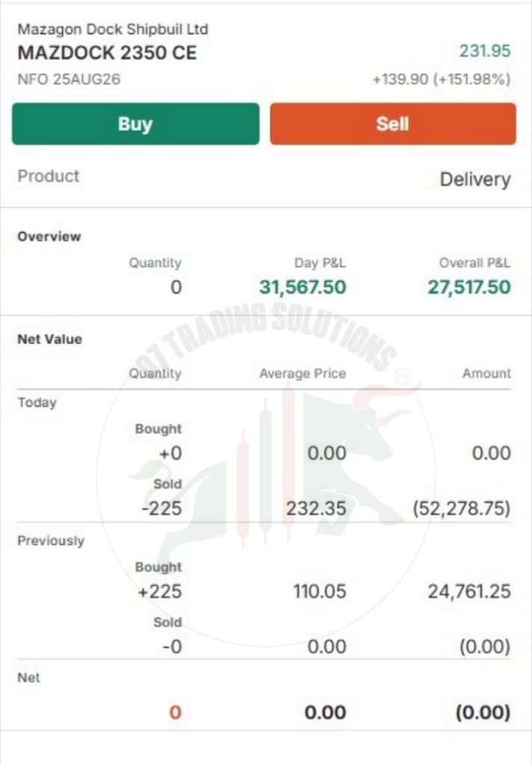Click the sold average price 232.35
This screenshot has width=532, height=765.
pos(316,508)
